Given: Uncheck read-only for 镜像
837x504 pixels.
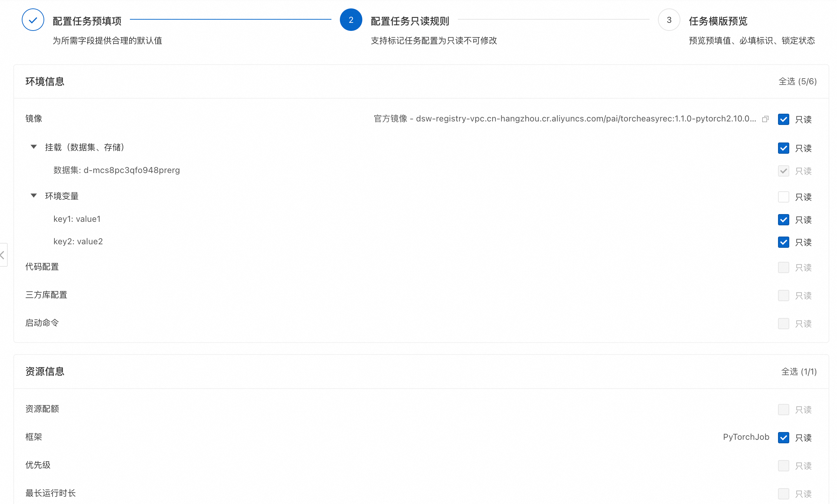Looking at the screenshot, I should [784, 119].
